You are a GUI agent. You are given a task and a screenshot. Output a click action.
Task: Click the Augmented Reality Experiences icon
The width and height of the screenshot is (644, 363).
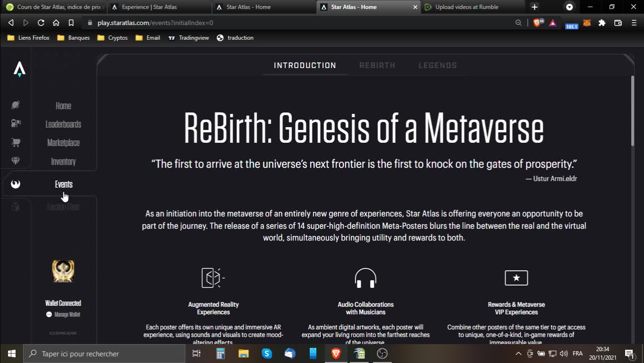tap(213, 278)
